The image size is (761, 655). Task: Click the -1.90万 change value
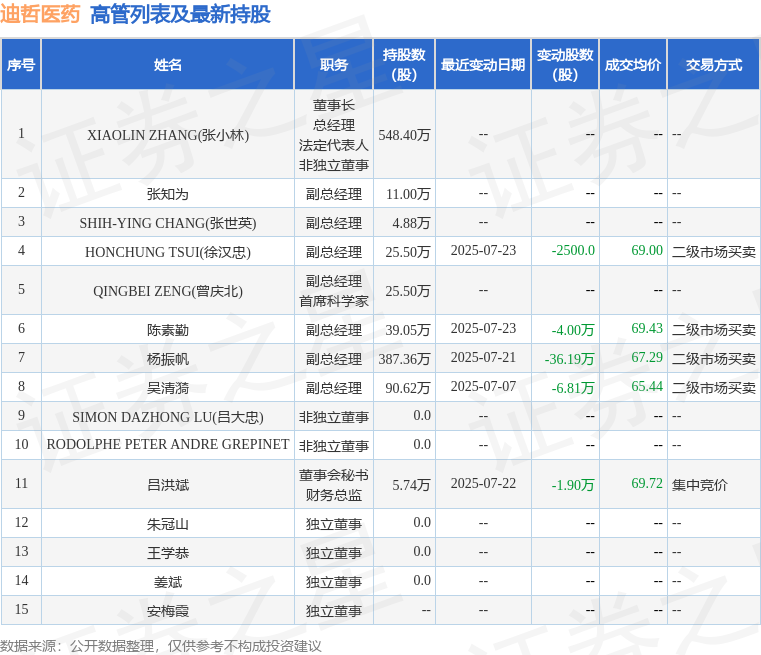(x=573, y=485)
